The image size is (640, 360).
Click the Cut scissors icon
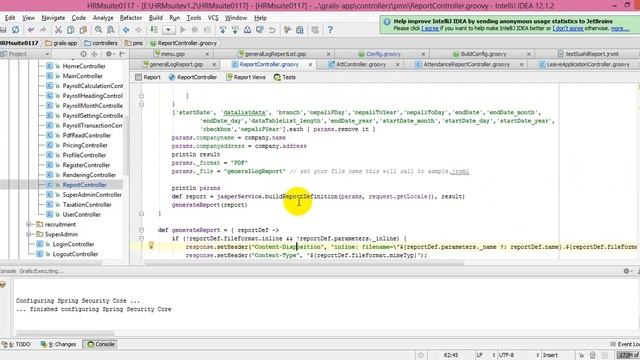pyautogui.click(x=58, y=30)
